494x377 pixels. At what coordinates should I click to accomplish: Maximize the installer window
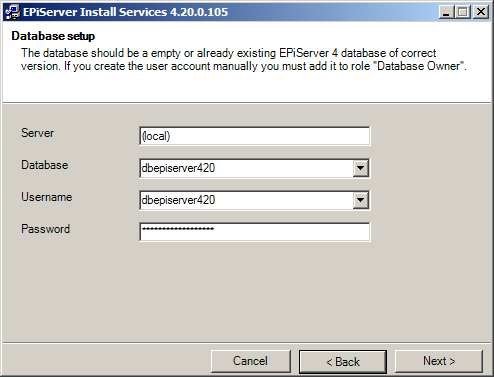(463, 12)
